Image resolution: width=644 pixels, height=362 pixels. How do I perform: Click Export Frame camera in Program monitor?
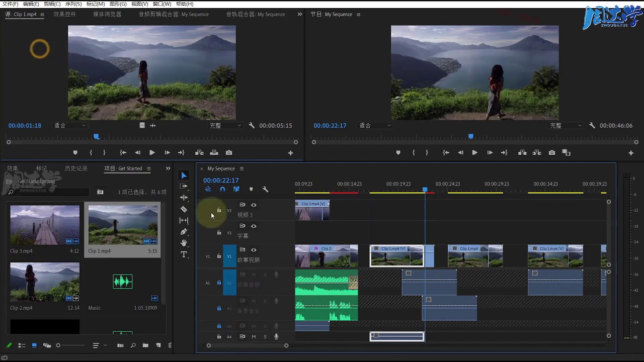[x=552, y=153]
